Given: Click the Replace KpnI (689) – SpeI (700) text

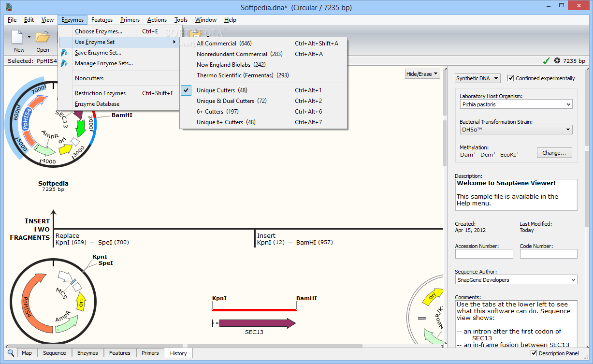Looking at the screenshot, I should (x=92, y=239).
